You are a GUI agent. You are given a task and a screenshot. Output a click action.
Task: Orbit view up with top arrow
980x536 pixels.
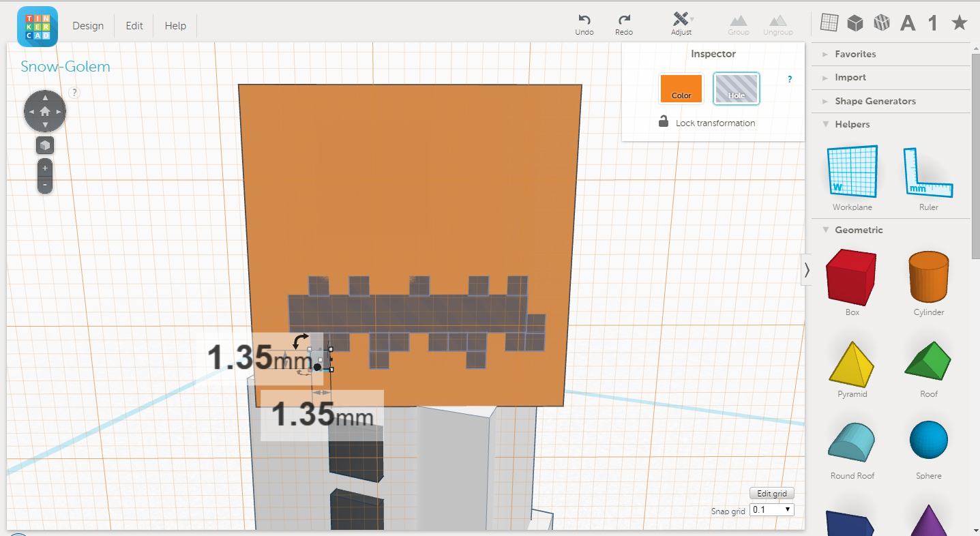[x=45, y=98]
